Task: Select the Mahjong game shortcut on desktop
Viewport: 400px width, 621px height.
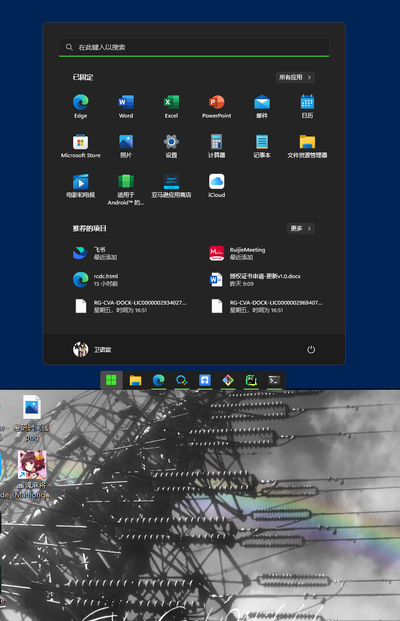Action: pos(32,474)
